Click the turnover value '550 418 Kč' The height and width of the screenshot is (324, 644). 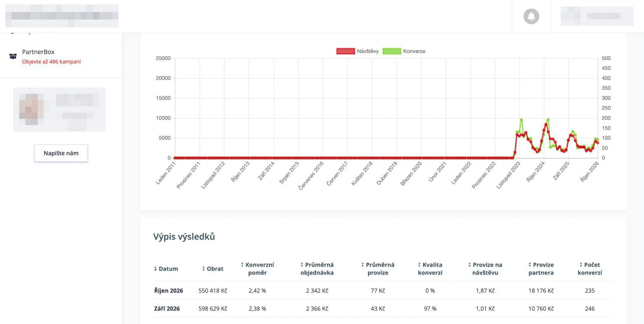213,291
